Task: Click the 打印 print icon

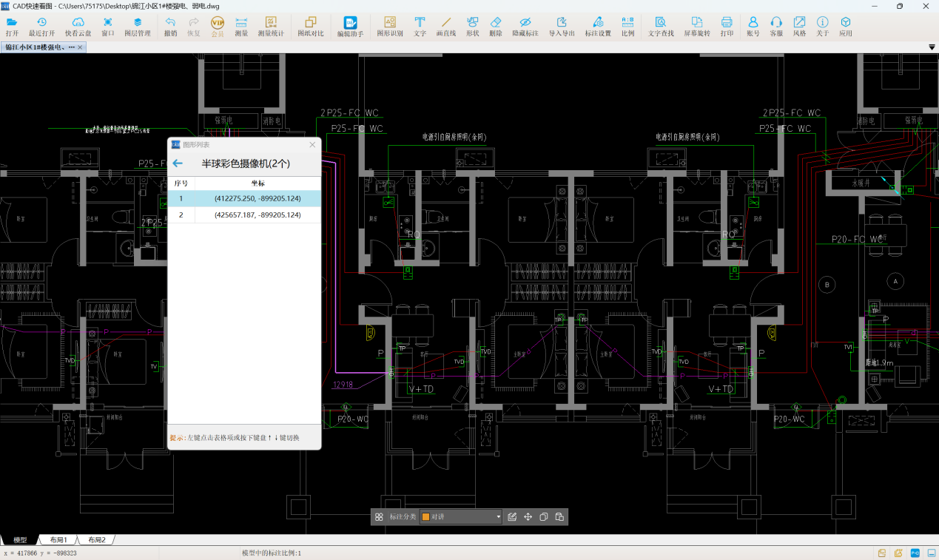Action: point(727,27)
